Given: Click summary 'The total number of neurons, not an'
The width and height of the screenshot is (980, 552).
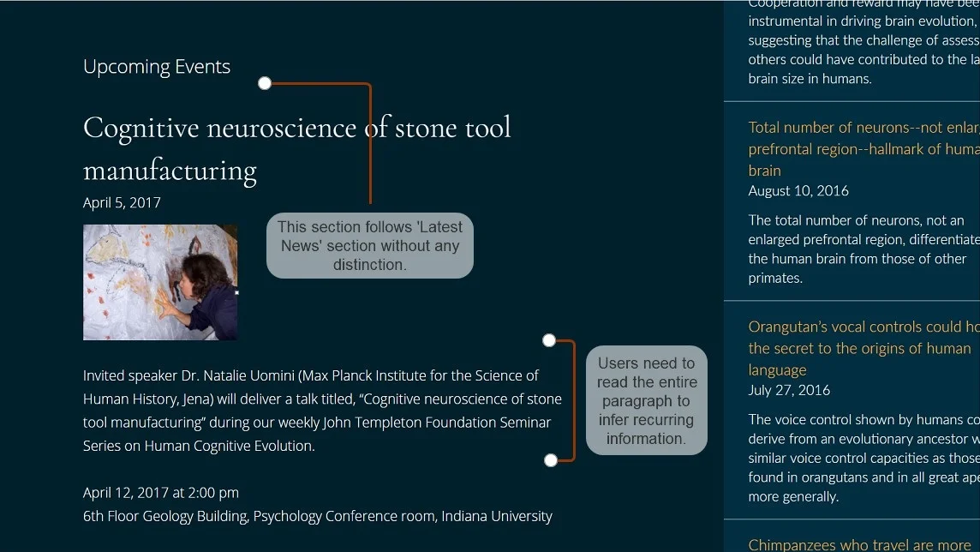Looking at the screenshot, I should point(863,249).
